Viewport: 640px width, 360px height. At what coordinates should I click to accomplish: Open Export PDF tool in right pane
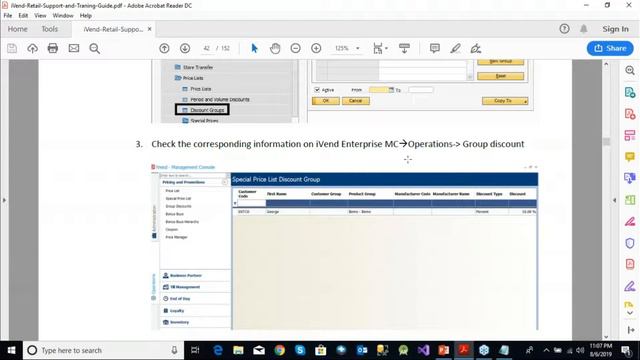point(630,92)
